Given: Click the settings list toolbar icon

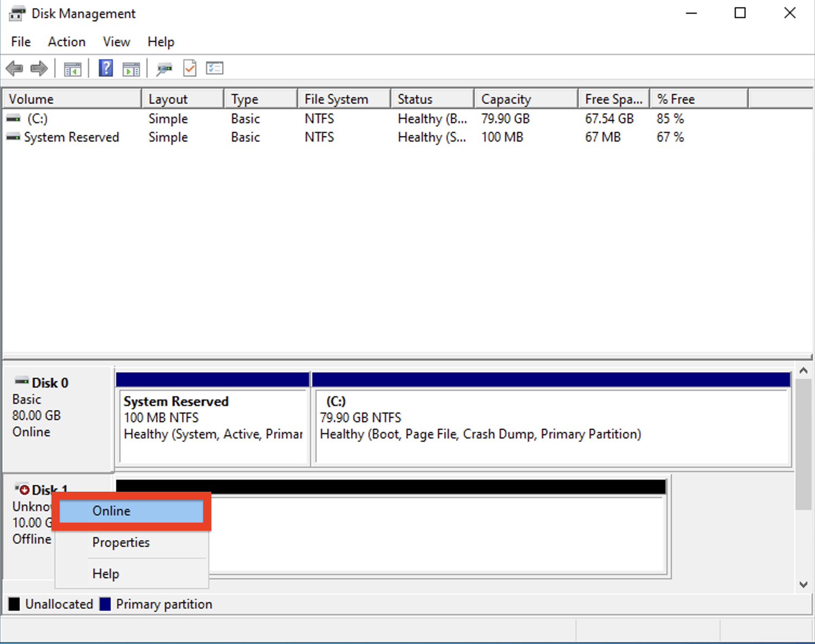Looking at the screenshot, I should (x=215, y=68).
